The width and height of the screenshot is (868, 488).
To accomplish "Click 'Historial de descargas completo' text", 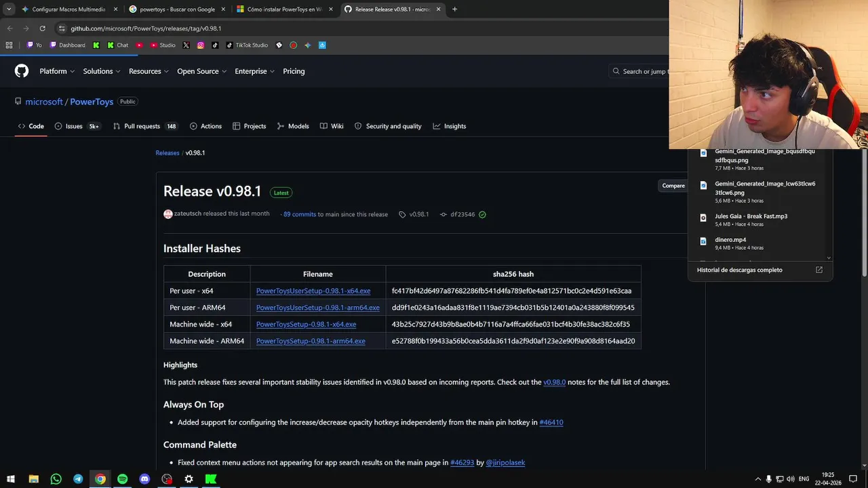I will (x=740, y=270).
